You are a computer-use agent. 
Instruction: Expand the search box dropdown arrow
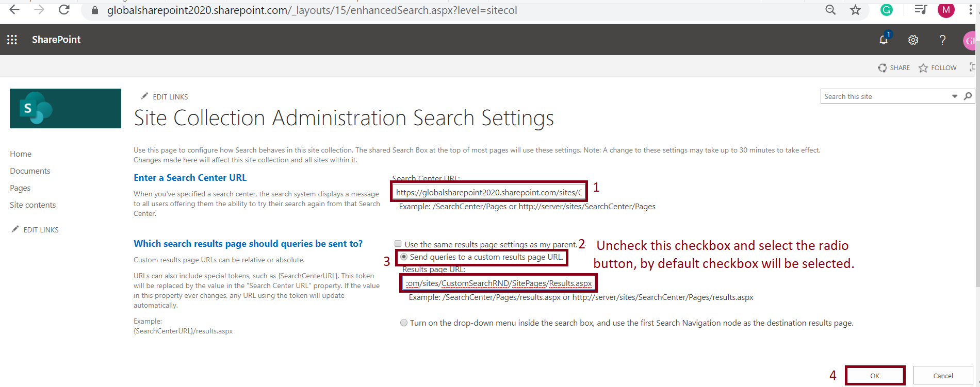(x=955, y=96)
